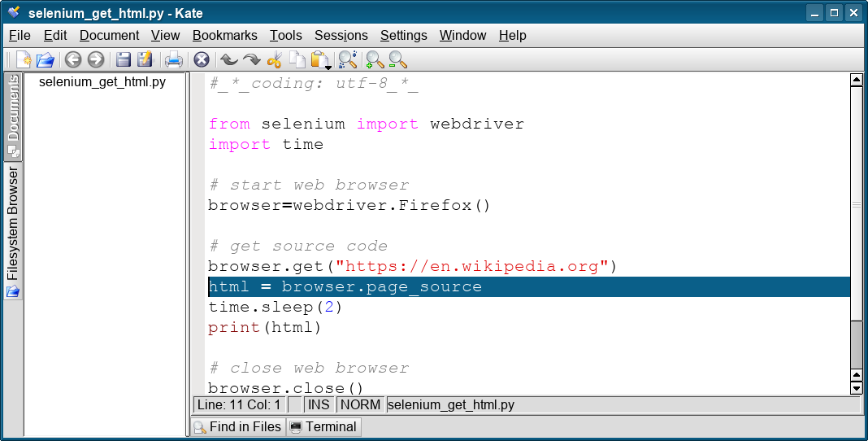Print the document via printer icon
This screenshot has height=441, width=868.
click(x=173, y=59)
